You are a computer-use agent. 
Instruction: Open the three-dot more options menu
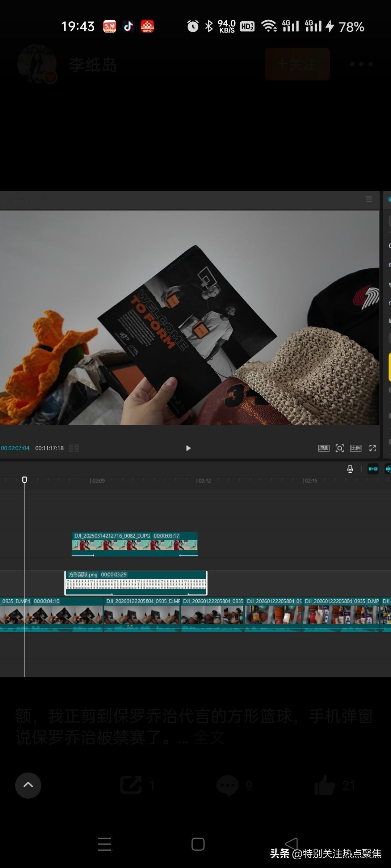tap(361, 64)
